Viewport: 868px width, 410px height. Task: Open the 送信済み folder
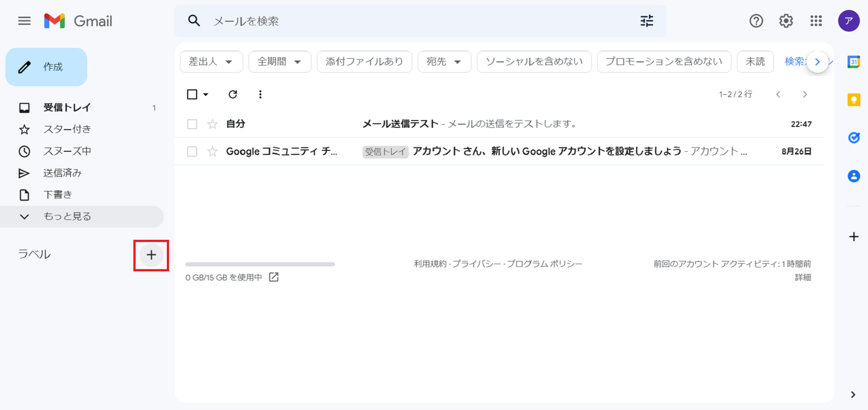tap(62, 173)
